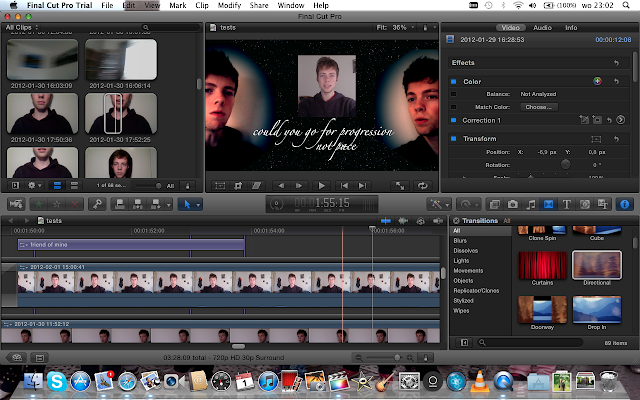
Task: Click the Transitions search field
Action: click(x=531, y=342)
